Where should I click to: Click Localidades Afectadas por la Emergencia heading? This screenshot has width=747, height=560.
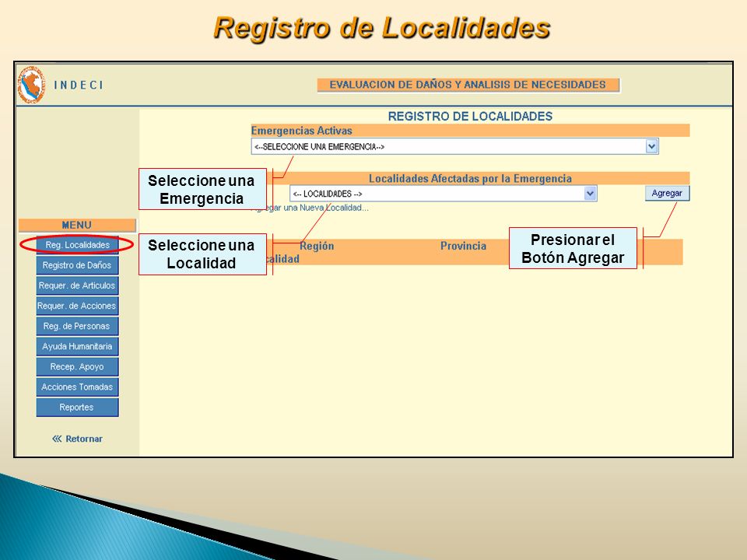click(x=470, y=179)
